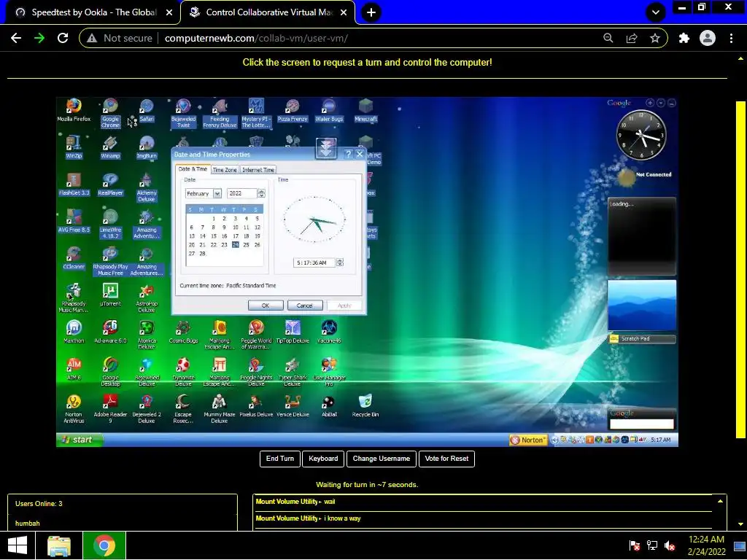Click the Mummy Maze Deluxe icon
The width and height of the screenshot is (747, 560).
click(x=220, y=408)
